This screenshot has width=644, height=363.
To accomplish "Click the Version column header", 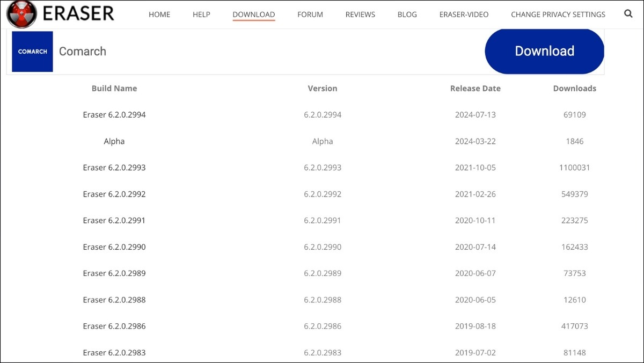I will [x=323, y=89].
